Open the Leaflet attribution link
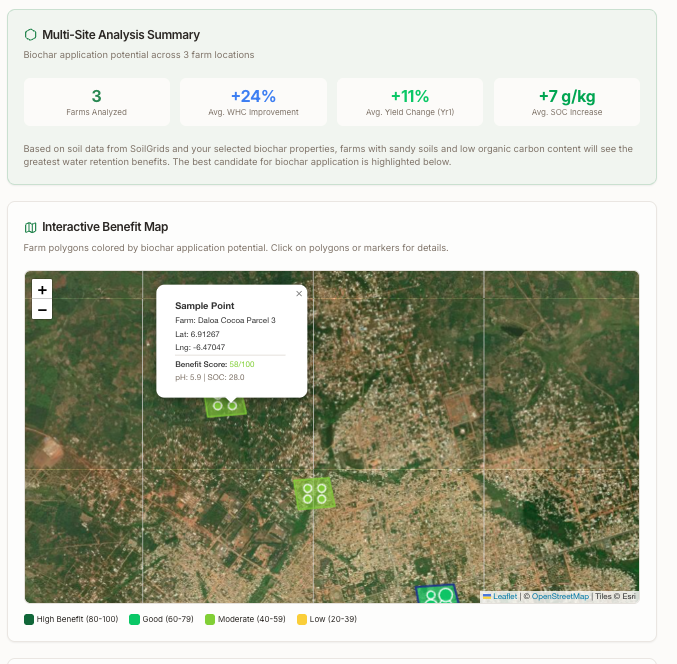The height and width of the screenshot is (664, 677). [504, 596]
